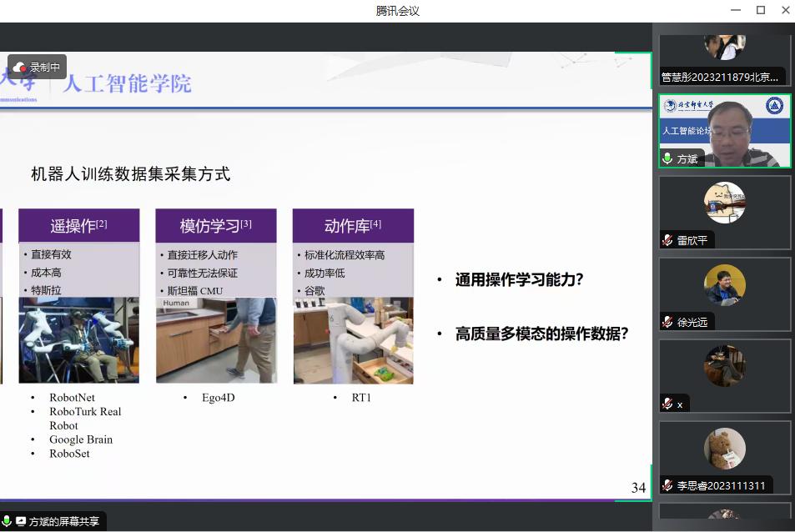The width and height of the screenshot is (795, 532).
Task: Close the 腾讯会议 window
Action: click(785, 10)
